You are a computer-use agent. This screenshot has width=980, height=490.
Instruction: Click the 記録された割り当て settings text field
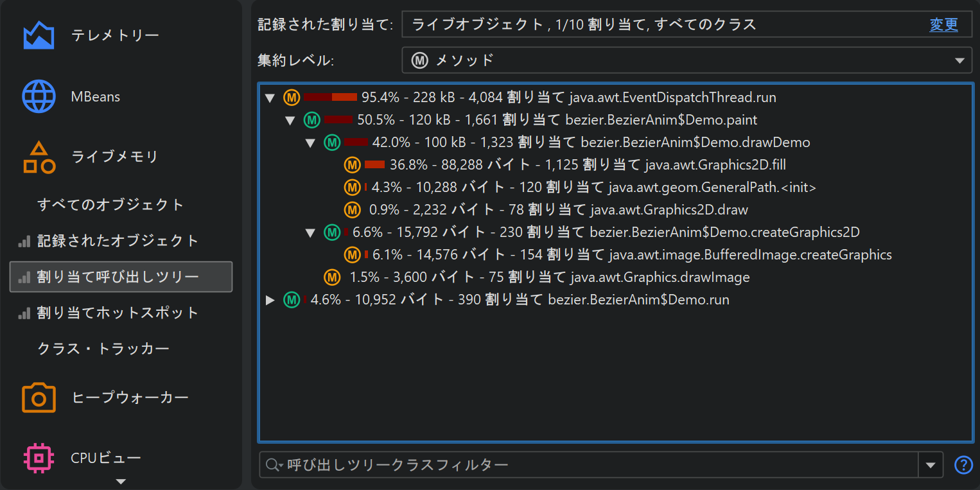[x=687, y=24]
